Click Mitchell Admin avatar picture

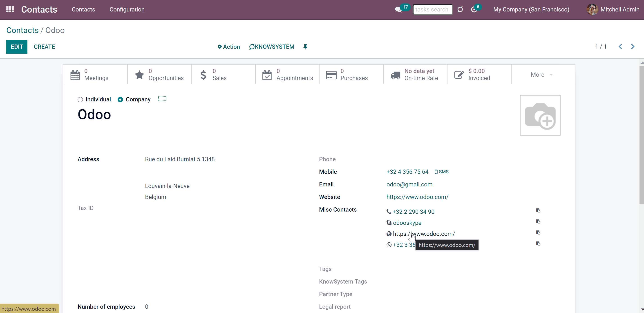tap(592, 9)
